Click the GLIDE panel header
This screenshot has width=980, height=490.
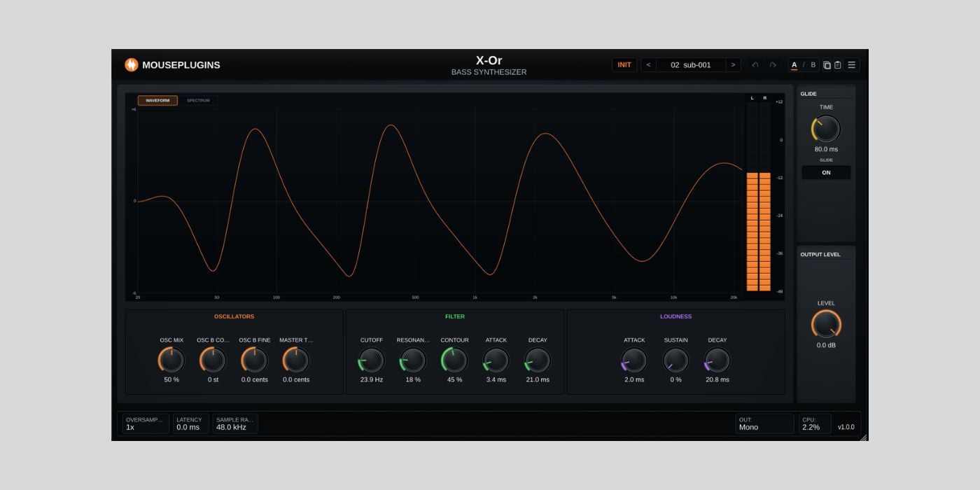[808, 94]
